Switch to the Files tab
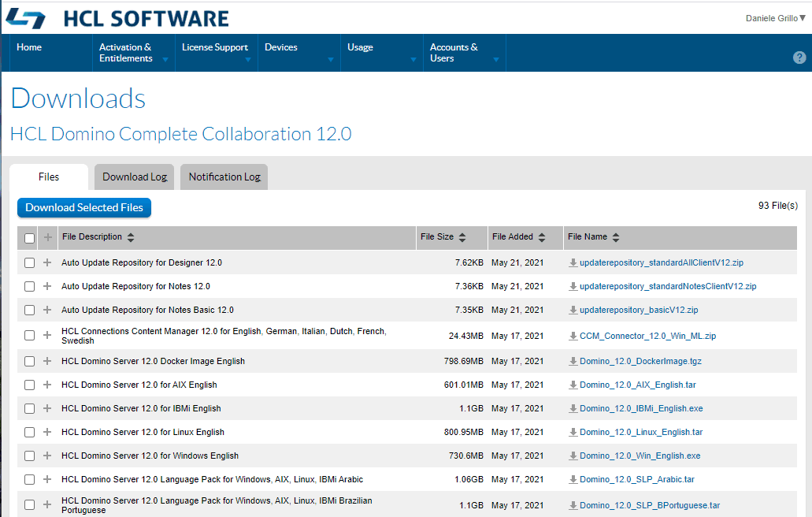 click(49, 177)
